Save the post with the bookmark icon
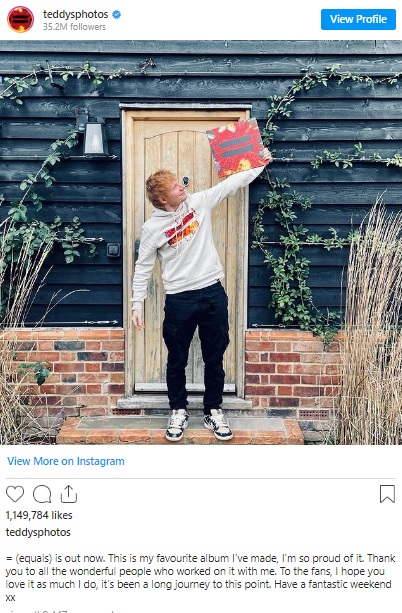Viewport: 402px width, 613px height. coord(387,494)
